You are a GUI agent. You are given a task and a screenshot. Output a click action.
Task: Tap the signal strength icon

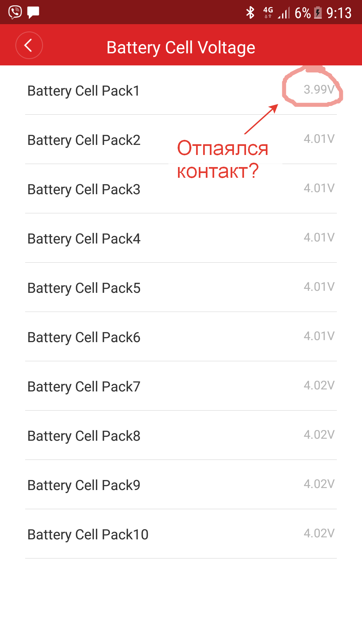click(x=284, y=13)
